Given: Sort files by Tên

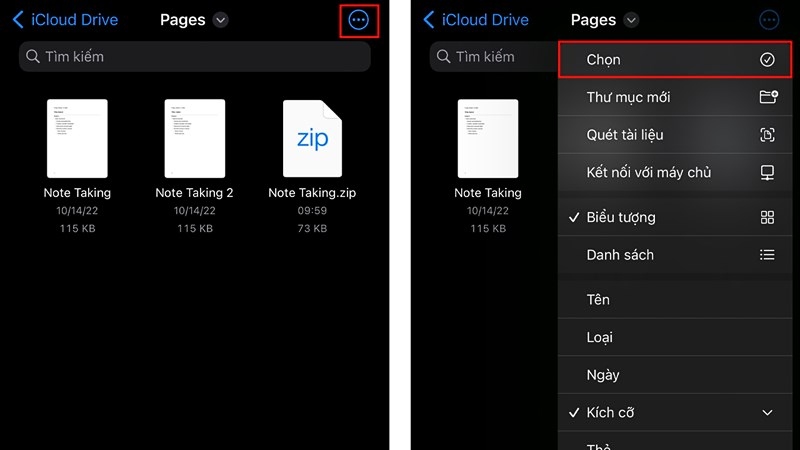Looking at the screenshot, I should click(x=675, y=299).
